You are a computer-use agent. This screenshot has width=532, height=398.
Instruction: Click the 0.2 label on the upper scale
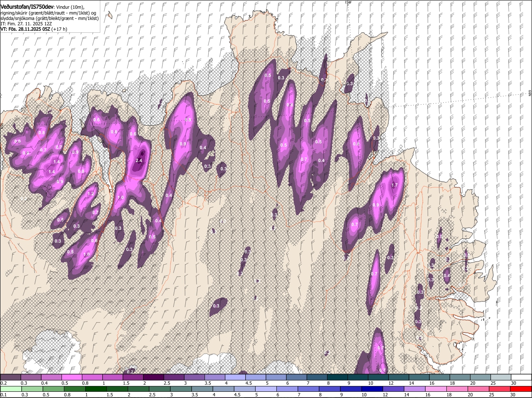pos(4,383)
